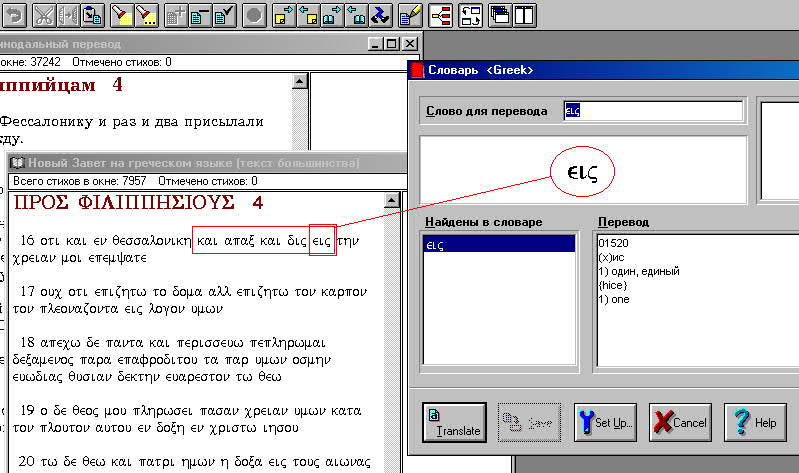The width and height of the screenshot is (799, 473).
Task: Click the blue zigzag arrow icon
Action: pos(380,15)
